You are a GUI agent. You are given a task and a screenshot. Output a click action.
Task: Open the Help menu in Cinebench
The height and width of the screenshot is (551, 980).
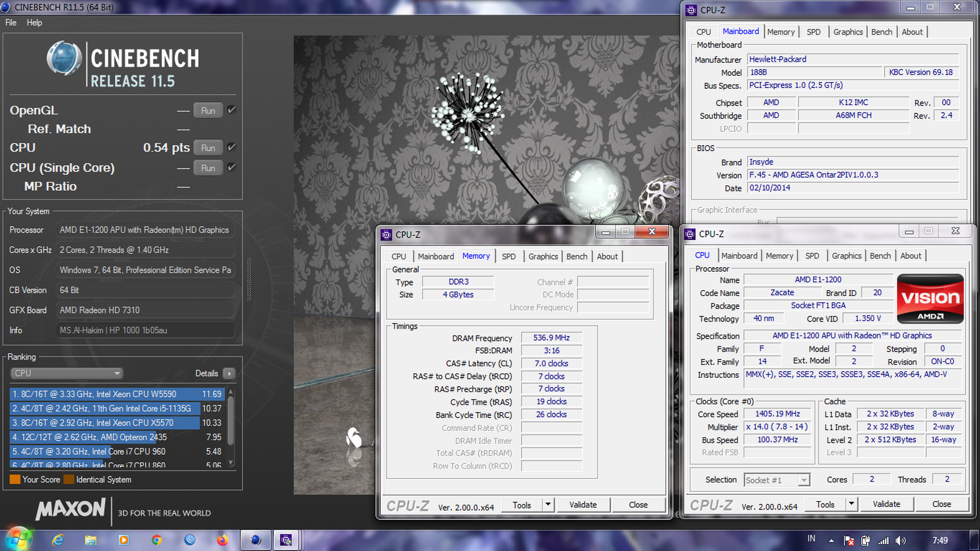click(x=34, y=22)
